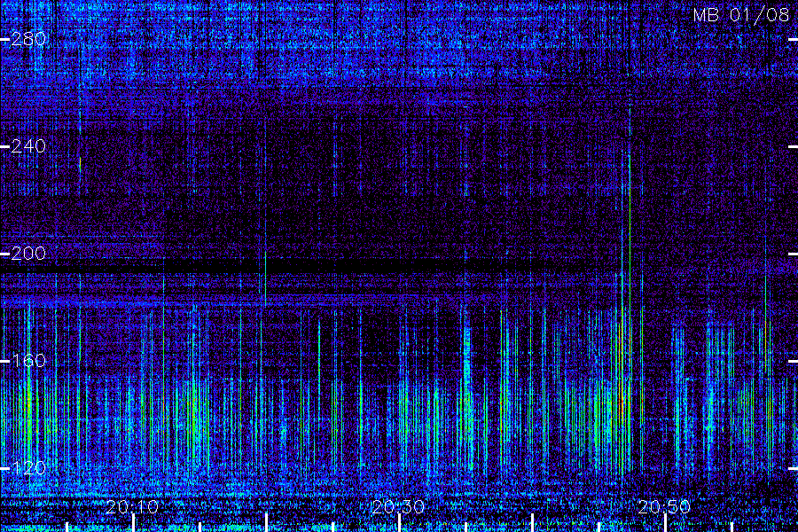Viewport: 798px width, 532px height.
Task: Click the 20:50 time axis label
Action: point(664,506)
